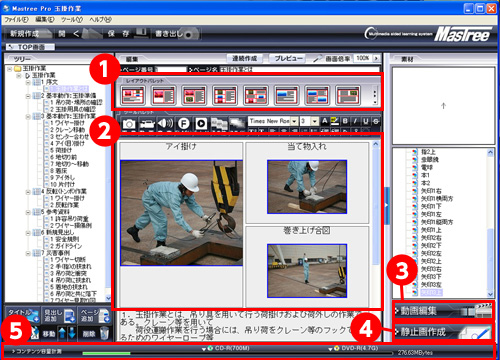The width and height of the screenshot is (500, 360).
Task: Move item down with blue down arrow
Action: (72, 333)
